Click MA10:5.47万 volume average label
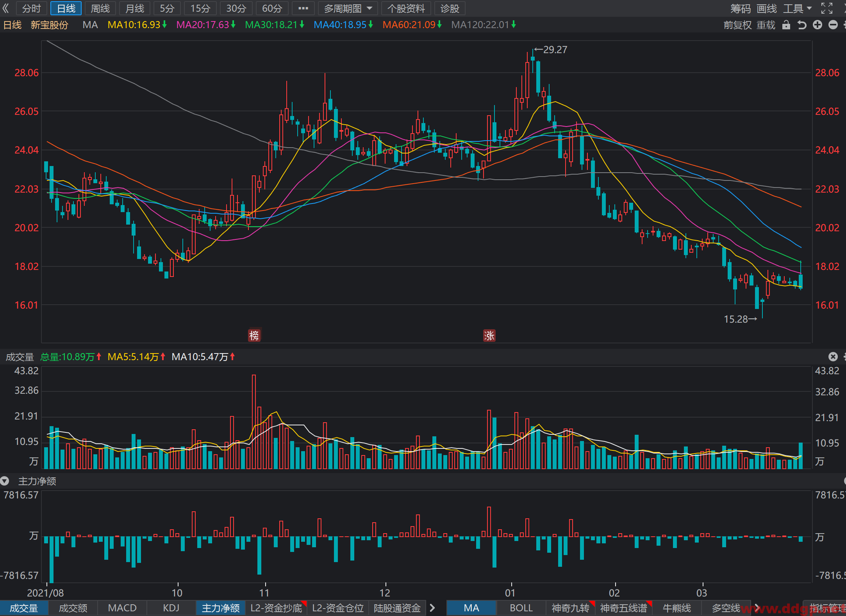Viewport: 846px width, 616px height. (x=203, y=357)
